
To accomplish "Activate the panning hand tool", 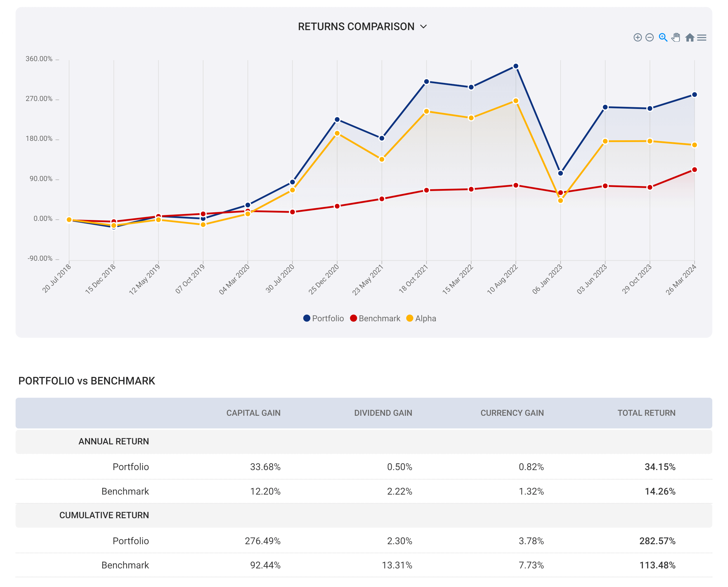I will pyautogui.click(x=676, y=37).
